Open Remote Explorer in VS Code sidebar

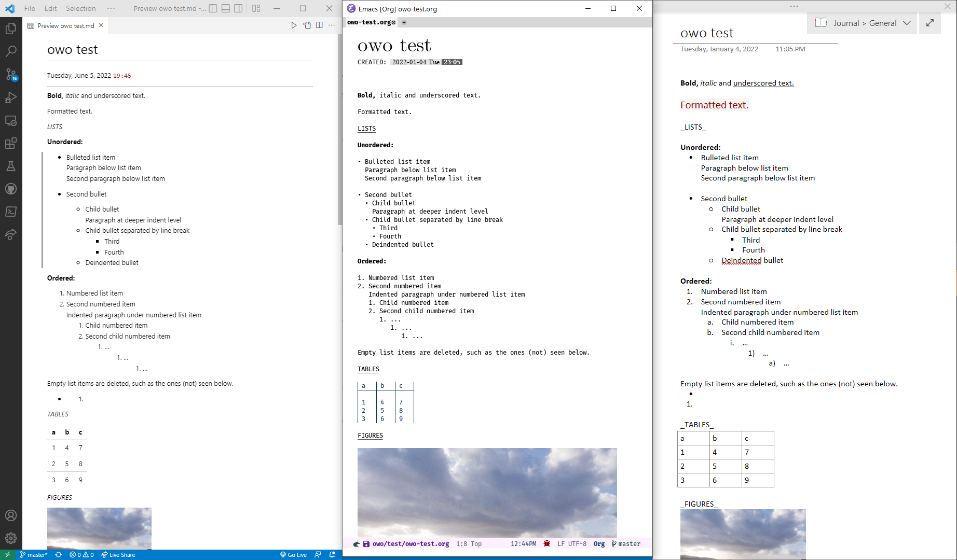11,120
